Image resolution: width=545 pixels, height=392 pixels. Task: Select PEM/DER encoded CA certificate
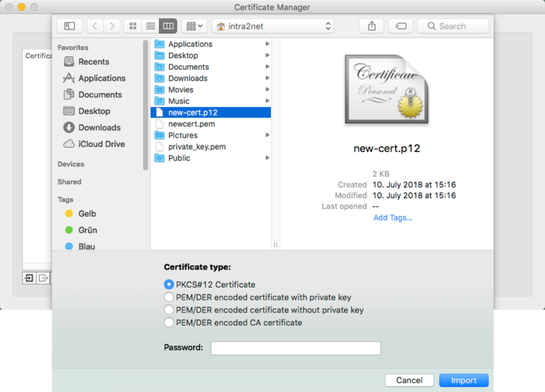pyautogui.click(x=233, y=322)
